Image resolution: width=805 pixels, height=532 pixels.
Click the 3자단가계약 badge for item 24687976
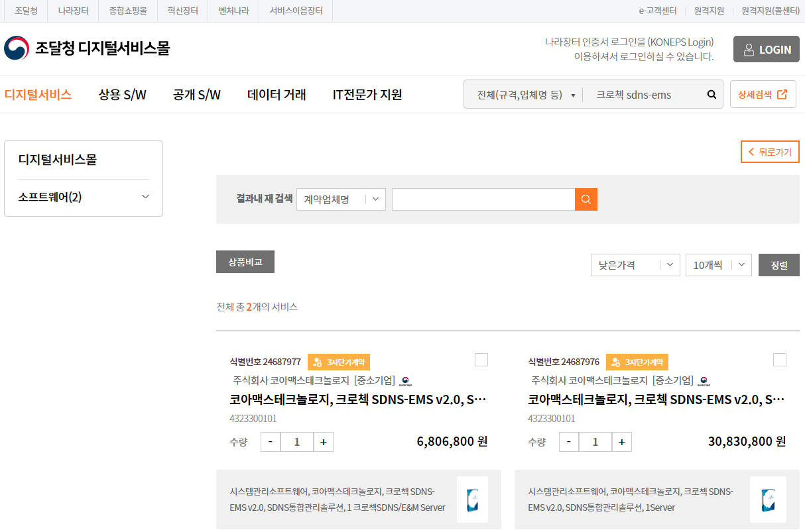(637, 362)
